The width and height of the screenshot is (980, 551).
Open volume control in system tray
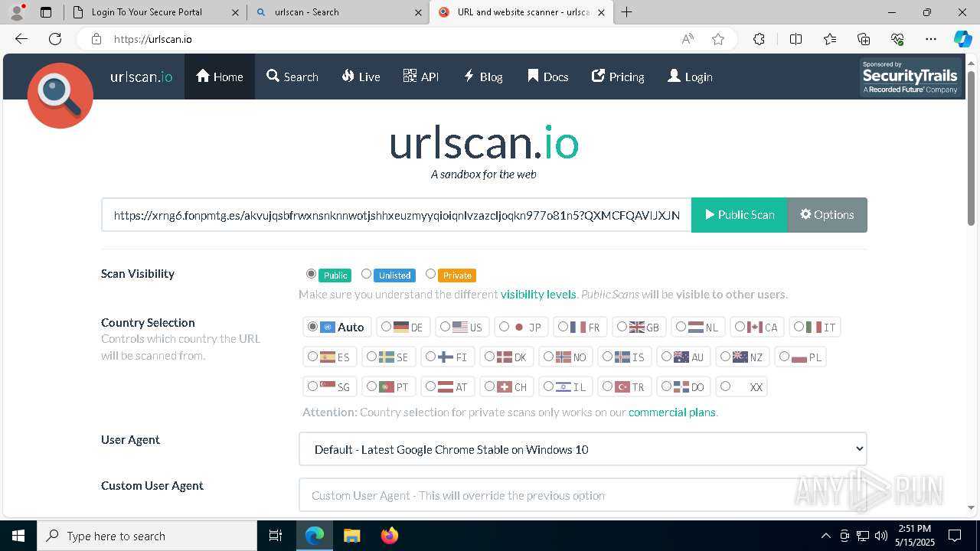pyautogui.click(x=881, y=536)
